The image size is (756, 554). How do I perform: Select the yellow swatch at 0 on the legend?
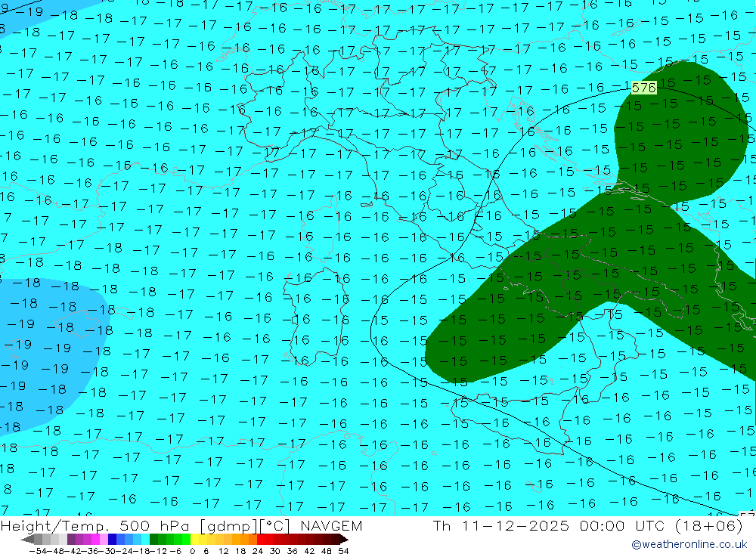coord(195,540)
